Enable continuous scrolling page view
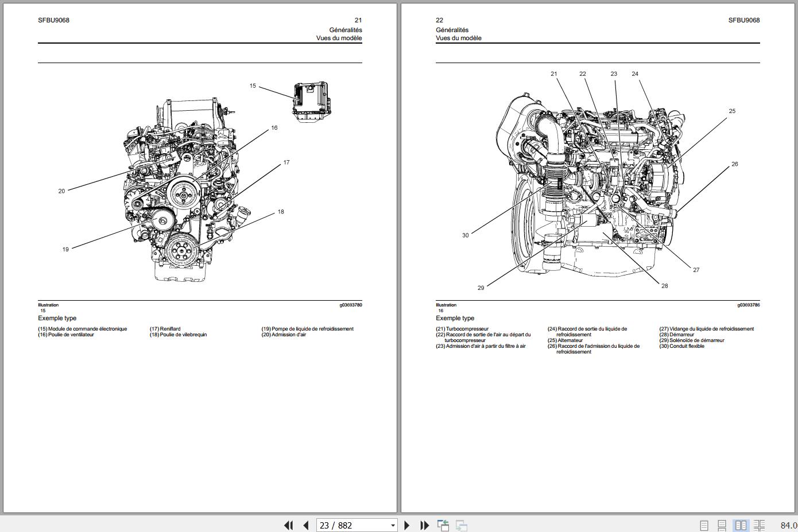 tap(722, 525)
